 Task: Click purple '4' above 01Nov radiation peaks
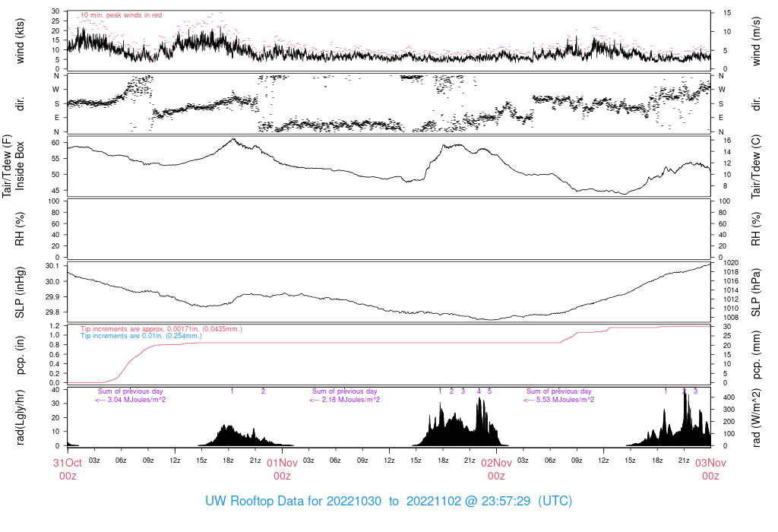pyautogui.click(x=479, y=391)
